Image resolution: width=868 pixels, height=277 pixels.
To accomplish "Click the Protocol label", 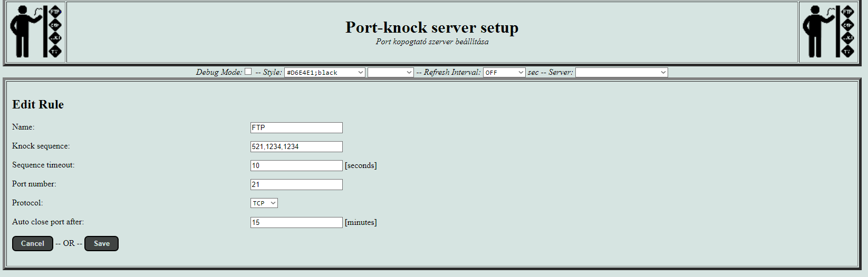I will coord(27,203).
